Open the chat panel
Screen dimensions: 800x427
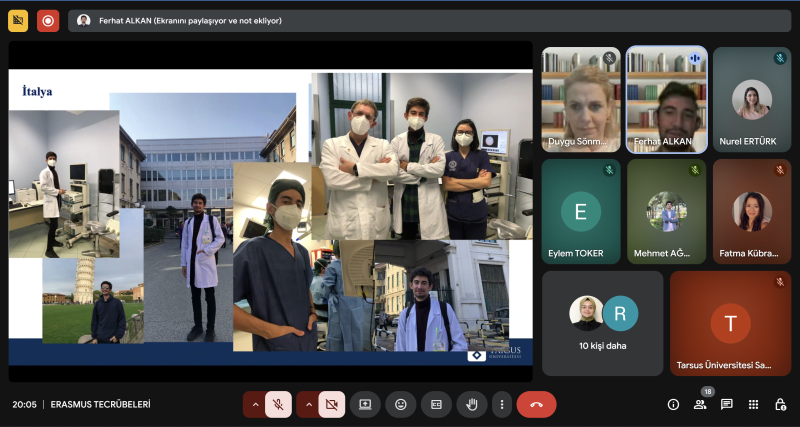tap(727, 404)
